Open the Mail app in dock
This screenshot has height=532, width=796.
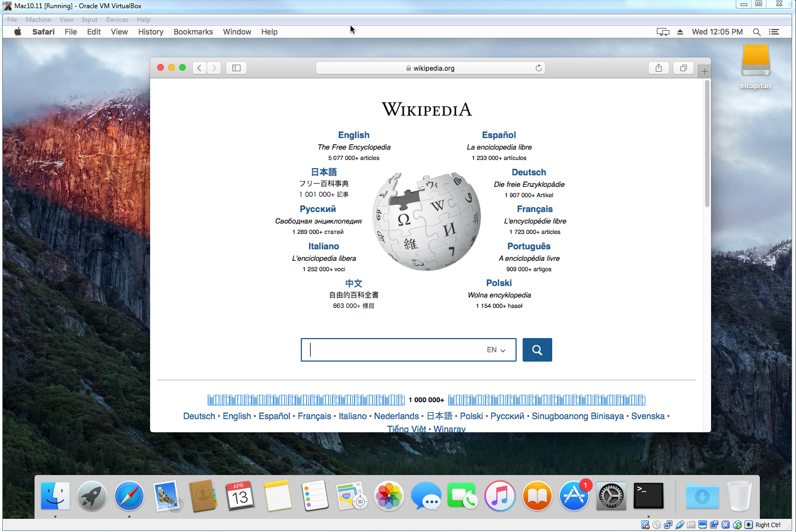click(x=167, y=496)
